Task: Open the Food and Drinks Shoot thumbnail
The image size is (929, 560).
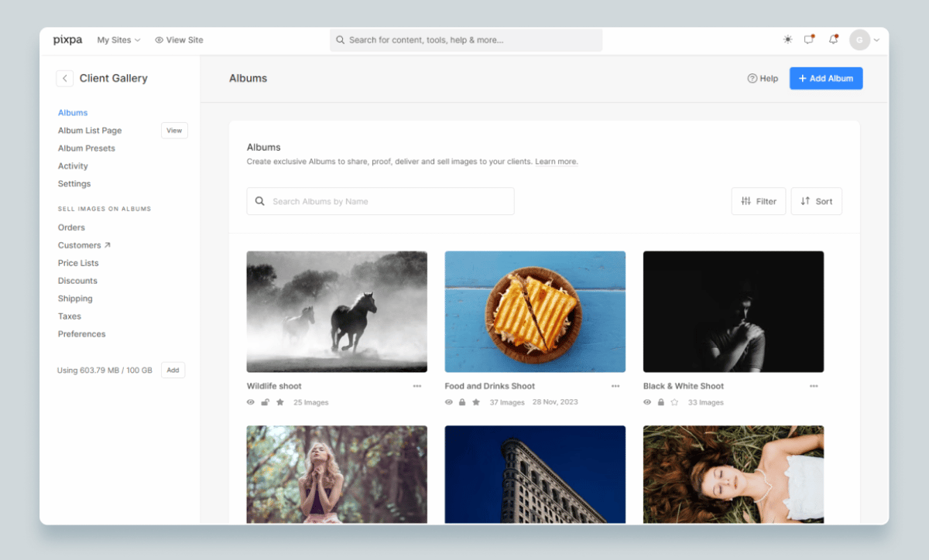Action: pyautogui.click(x=535, y=312)
